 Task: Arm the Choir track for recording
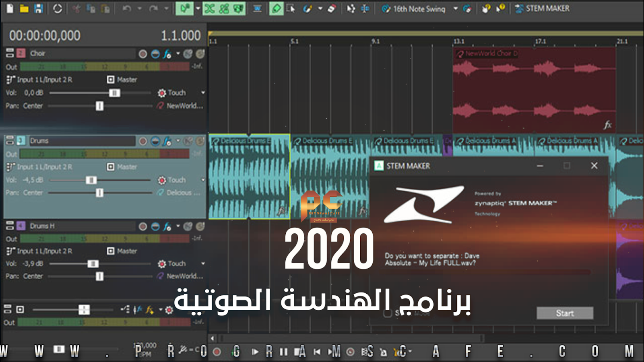pos(142,54)
